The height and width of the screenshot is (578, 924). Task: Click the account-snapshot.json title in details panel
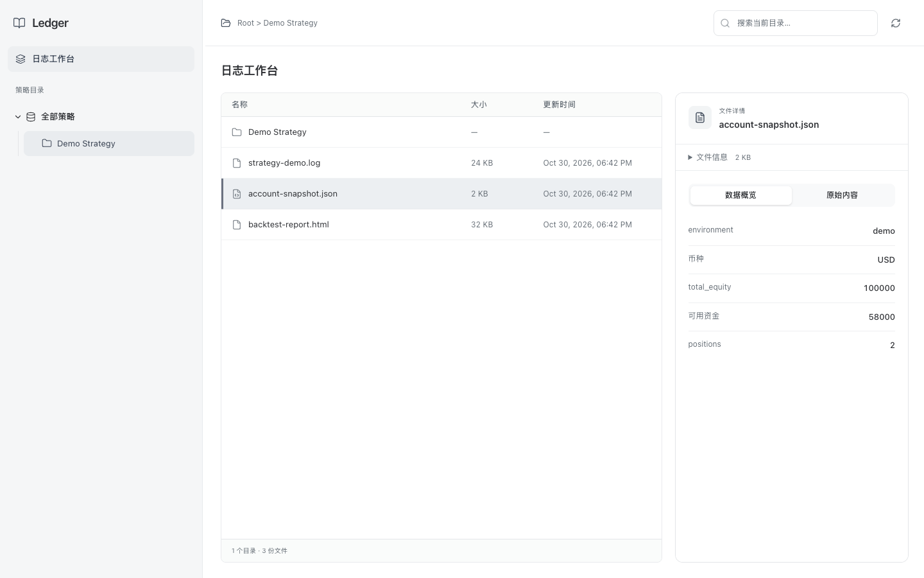[769, 125]
